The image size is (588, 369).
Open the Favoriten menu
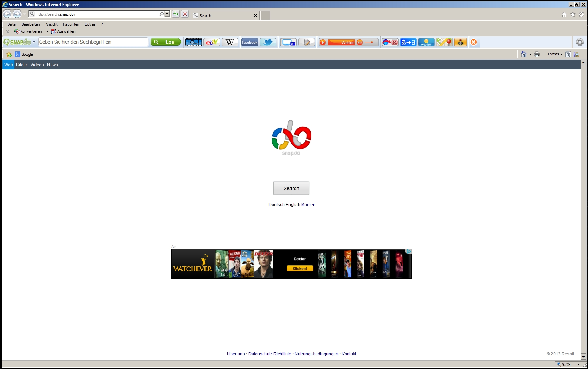coord(71,24)
